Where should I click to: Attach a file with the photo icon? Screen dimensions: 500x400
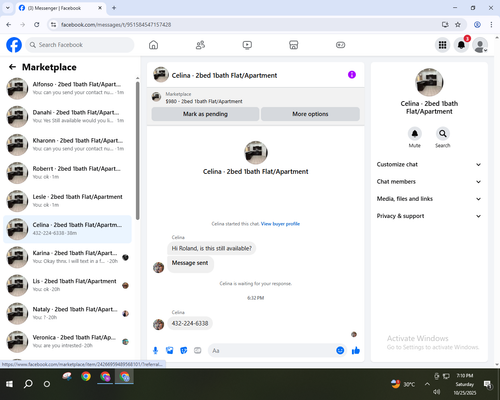170,351
